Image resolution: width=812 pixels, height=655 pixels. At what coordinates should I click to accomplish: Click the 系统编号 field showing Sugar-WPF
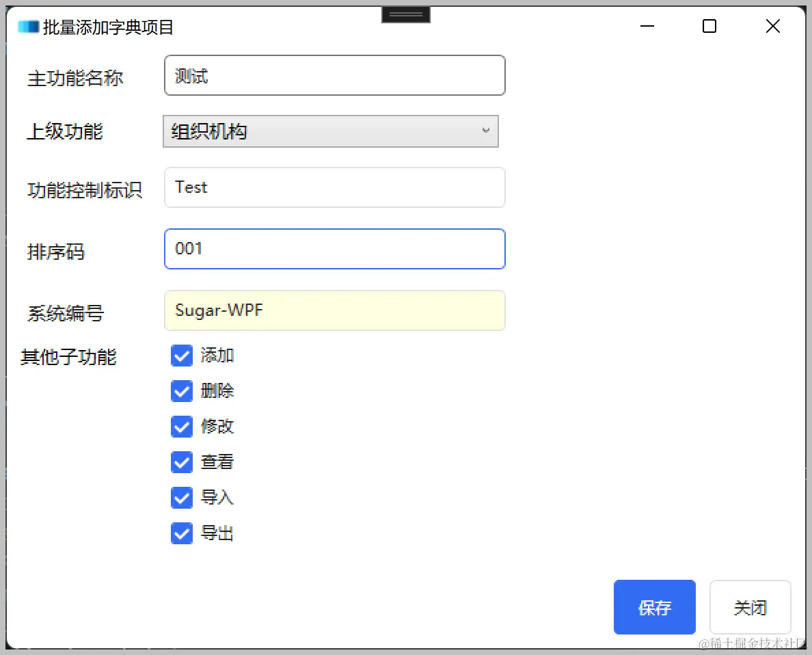pos(334,310)
